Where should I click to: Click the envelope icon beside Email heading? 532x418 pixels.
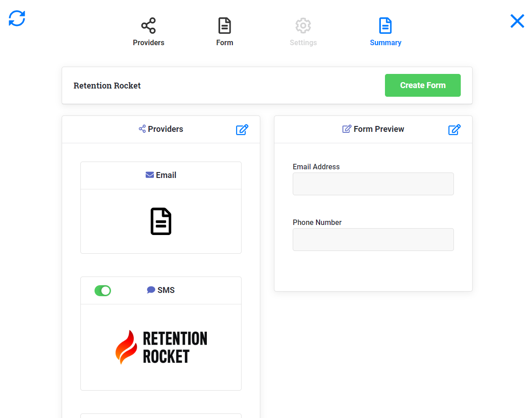(x=149, y=175)
